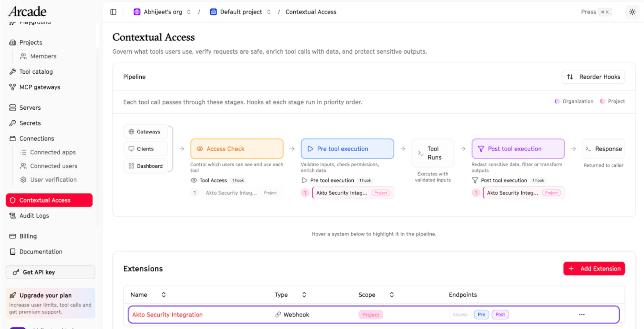Switch to light/dark theme with sun icon
Image resolution: width=644 pixels, height=329 pixels.
coord(632,12)
